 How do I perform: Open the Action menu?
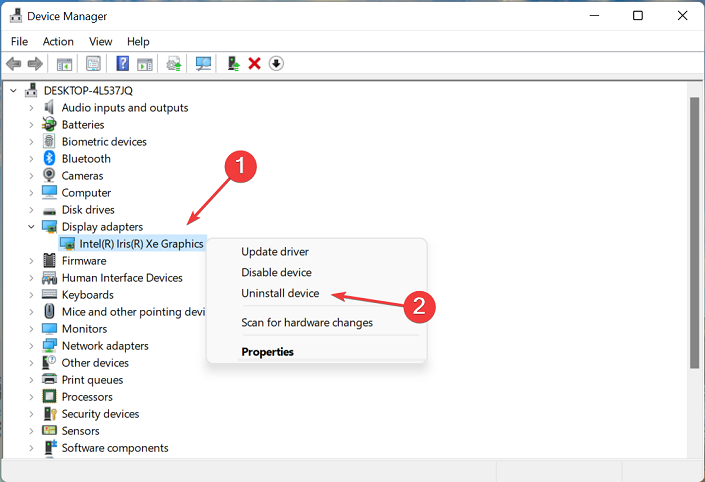[58, 41]
